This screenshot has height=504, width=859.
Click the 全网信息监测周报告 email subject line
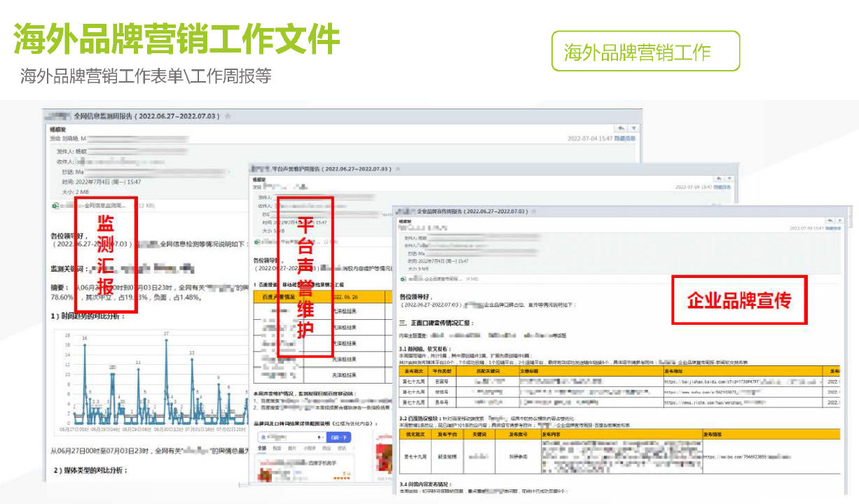[x=146, y=115]
